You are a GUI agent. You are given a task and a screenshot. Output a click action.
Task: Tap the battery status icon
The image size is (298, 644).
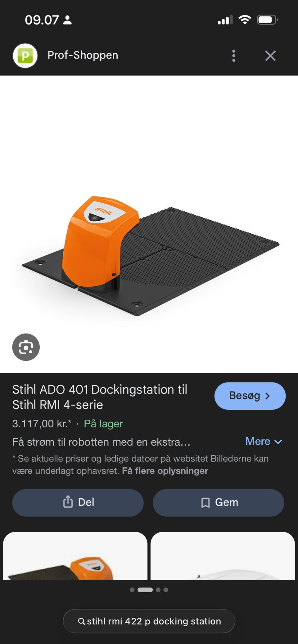click(267, 20)
